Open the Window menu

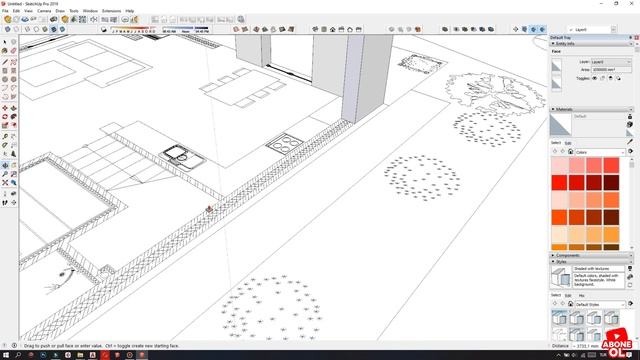(x=90, y=11)
